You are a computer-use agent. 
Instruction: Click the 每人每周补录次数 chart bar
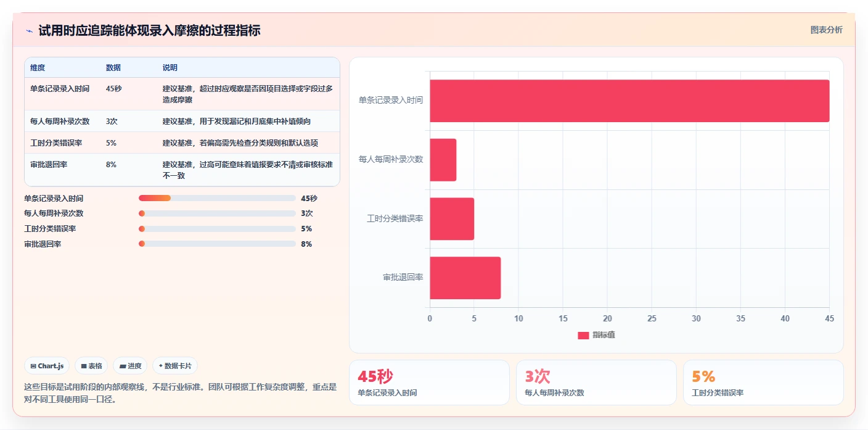(443, 160)
